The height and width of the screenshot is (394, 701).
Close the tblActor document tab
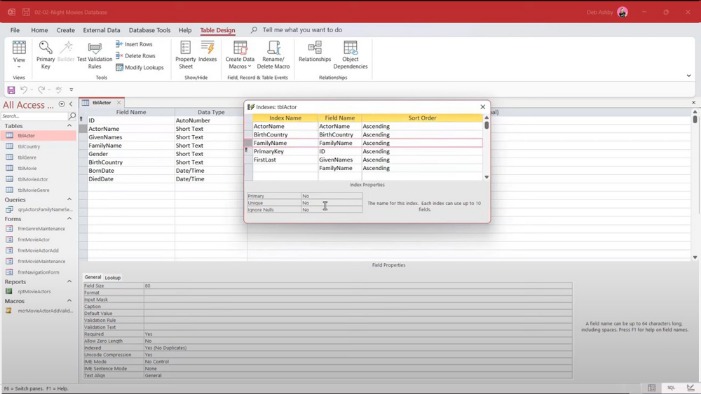(119, 102)
